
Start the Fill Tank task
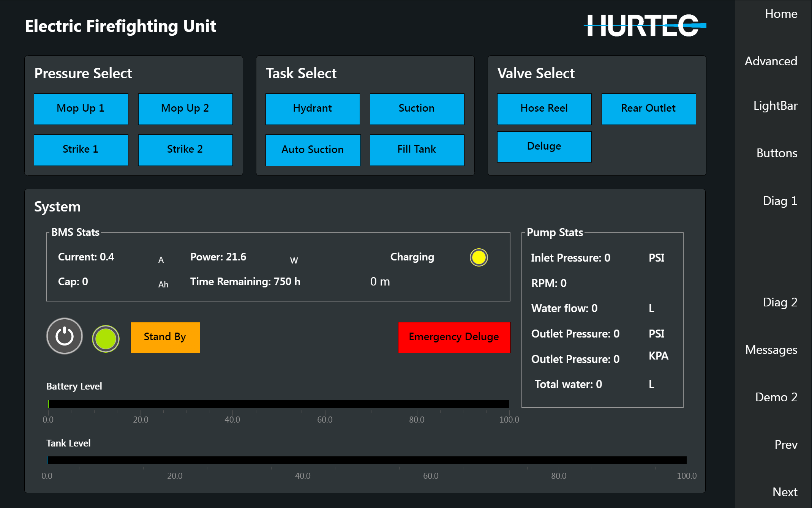[x=417, y=150]
